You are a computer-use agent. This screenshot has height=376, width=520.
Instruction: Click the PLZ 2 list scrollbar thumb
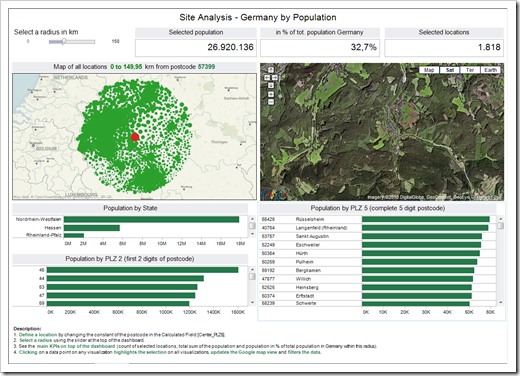pyautogui.click(x=252, y=277)
